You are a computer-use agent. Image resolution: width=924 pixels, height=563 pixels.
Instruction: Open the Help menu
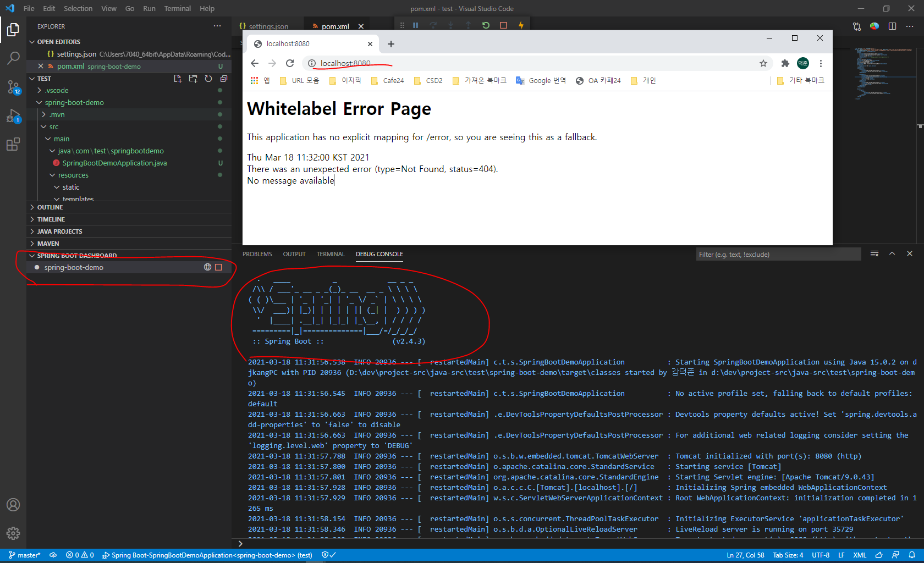pyautogui.click(x=207, y=8)
